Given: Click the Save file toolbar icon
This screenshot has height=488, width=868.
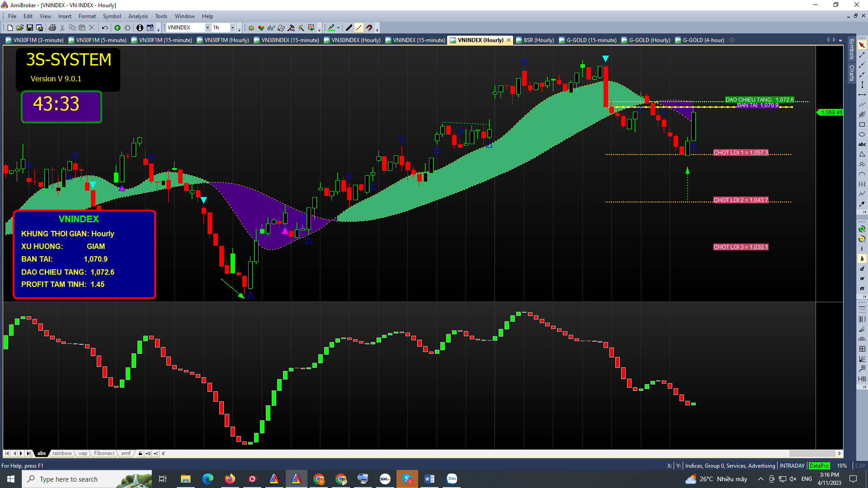Looking at the screenshot, I should point(30,28).
